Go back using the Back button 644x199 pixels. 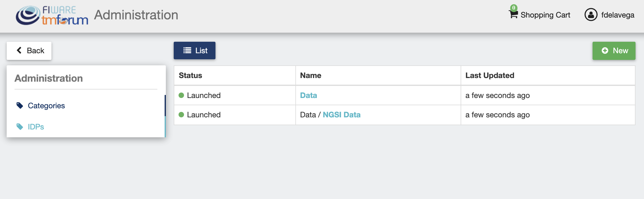(29, 51)
